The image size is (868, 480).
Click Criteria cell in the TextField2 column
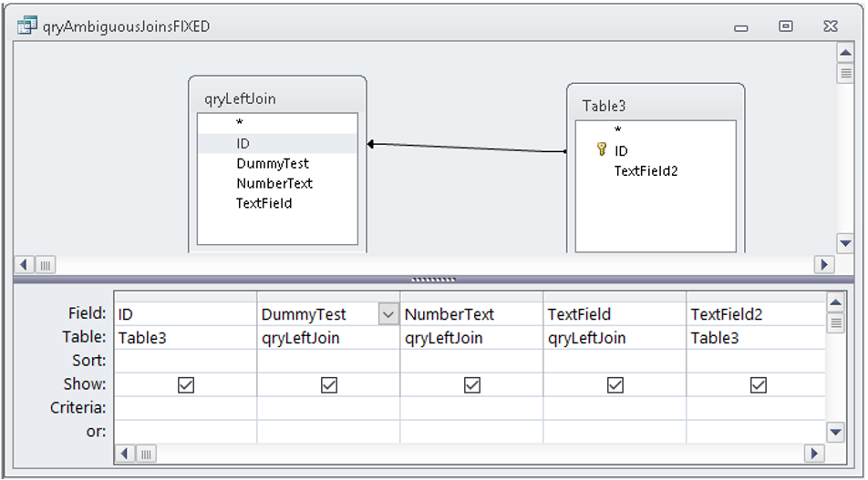click(756, 408)
